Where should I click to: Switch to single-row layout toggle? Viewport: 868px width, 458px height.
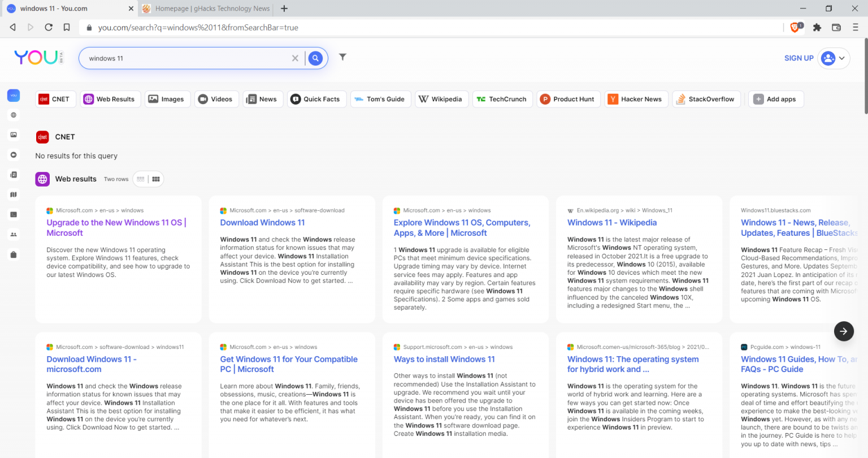tap(141, 179)
